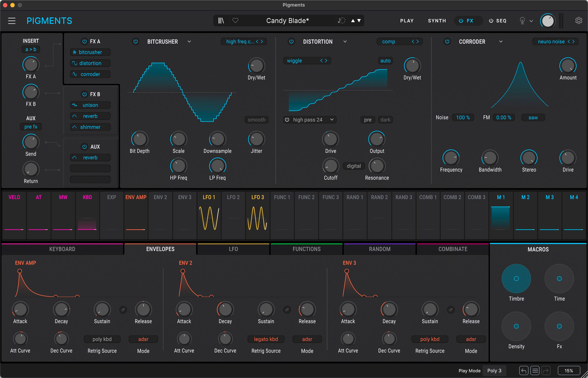The height and width of the screenshot is (378, 588).
Task: Open the preset library browser icon
Action: 221,21
